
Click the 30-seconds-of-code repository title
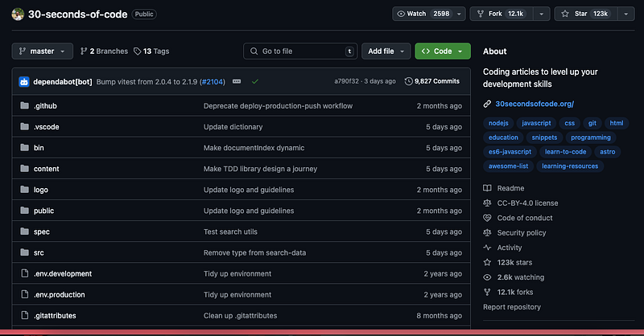point(77,14)
